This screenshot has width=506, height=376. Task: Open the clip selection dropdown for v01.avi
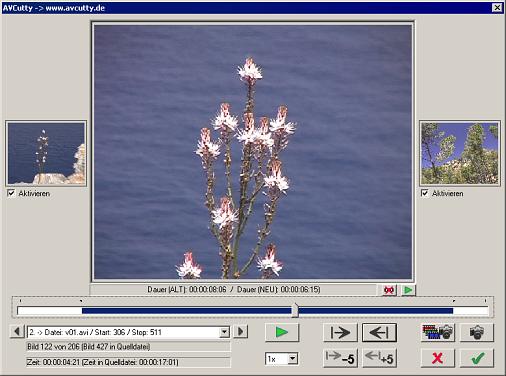tap(225, 332)
